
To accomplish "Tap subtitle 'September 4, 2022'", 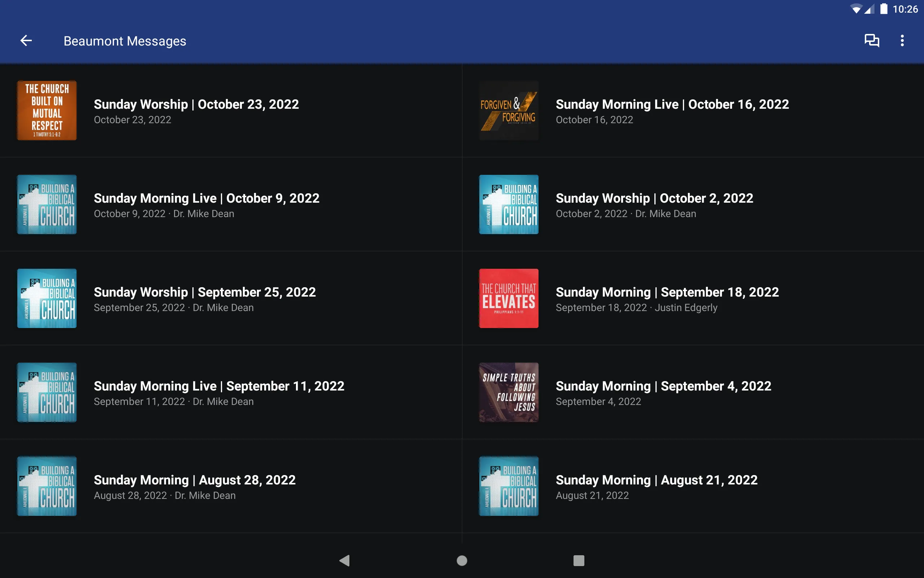I will point(598,401).
